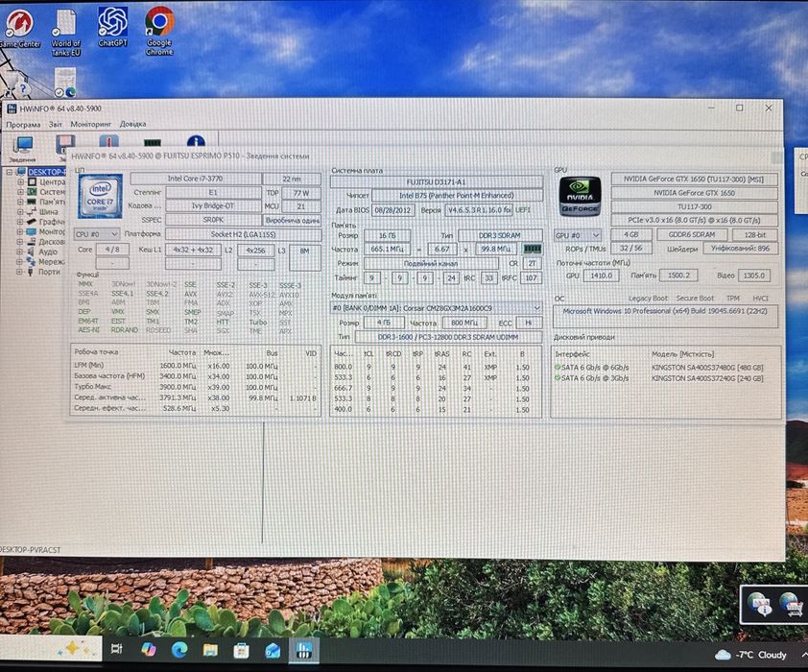Expand the Шина tree node
808x672 pixels.
(20, 212)
